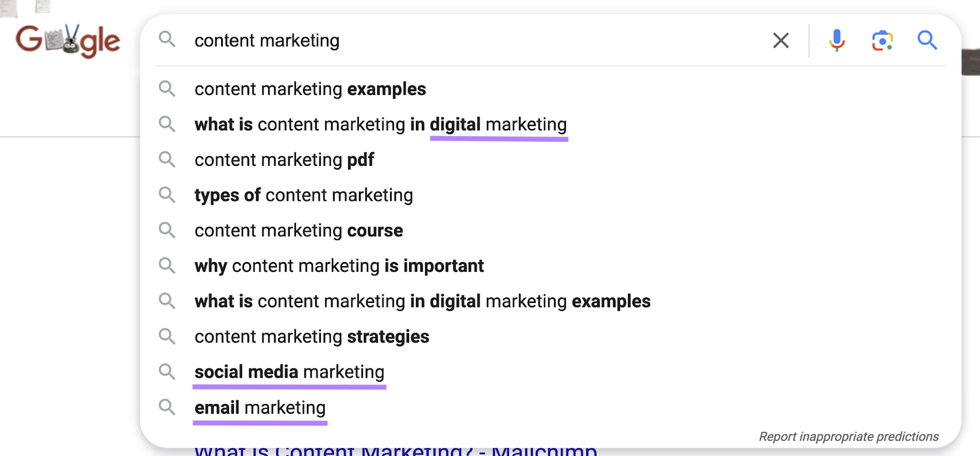
Task: Click the magnifier icon beside 'content marketing pdf'
Action: coord(167,160)
